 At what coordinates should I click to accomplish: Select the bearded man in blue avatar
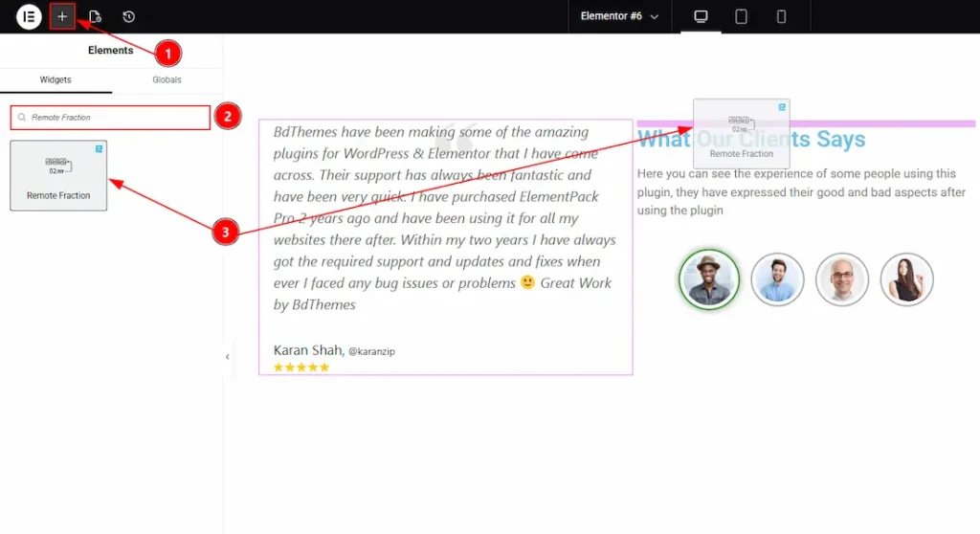pyautogui.click(x=777, y=279)
